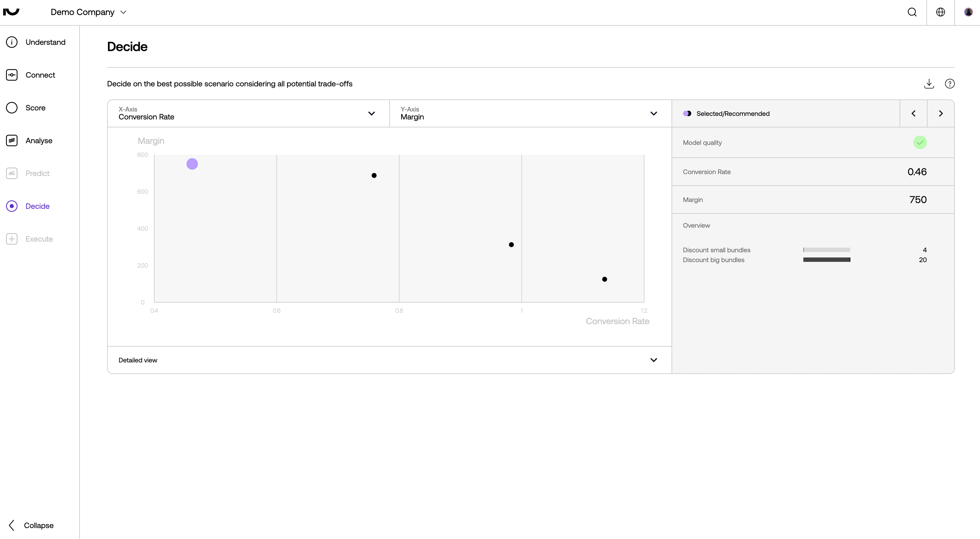Collapse the sidebar
This screenshot has height=539, width=980.
(x=31, y=525)
